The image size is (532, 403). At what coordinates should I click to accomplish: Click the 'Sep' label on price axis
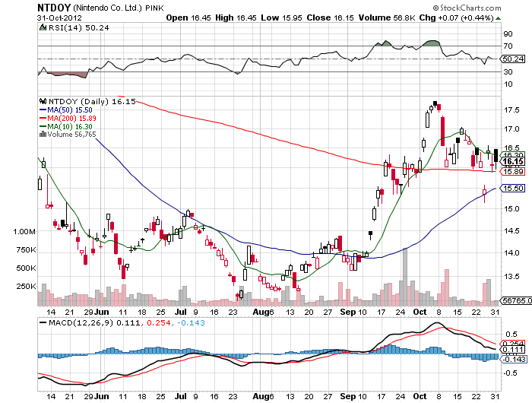(x=348, y=312)
